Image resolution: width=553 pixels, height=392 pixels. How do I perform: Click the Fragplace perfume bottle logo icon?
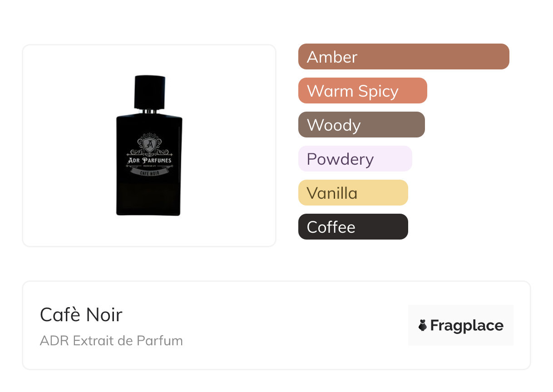[x=423, y=325]
